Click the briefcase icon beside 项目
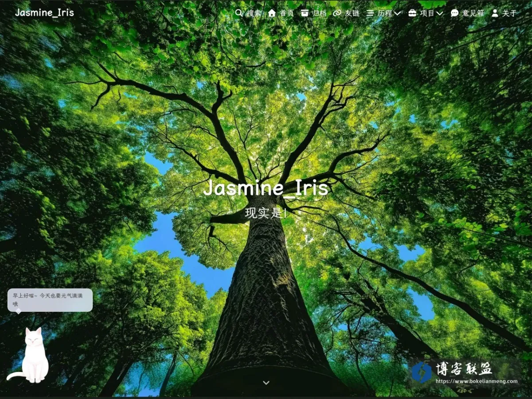 [x=412, y=13]
